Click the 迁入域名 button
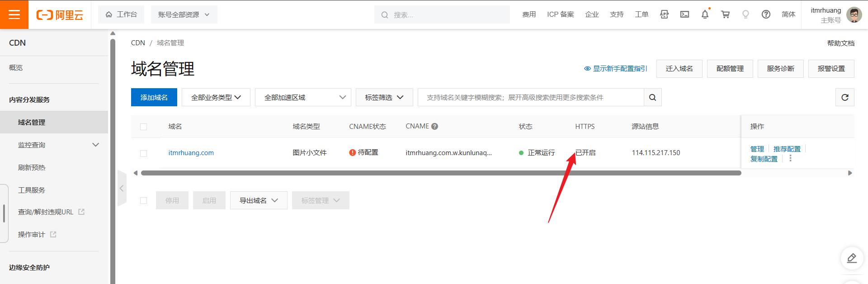 (x=679, y=69)
